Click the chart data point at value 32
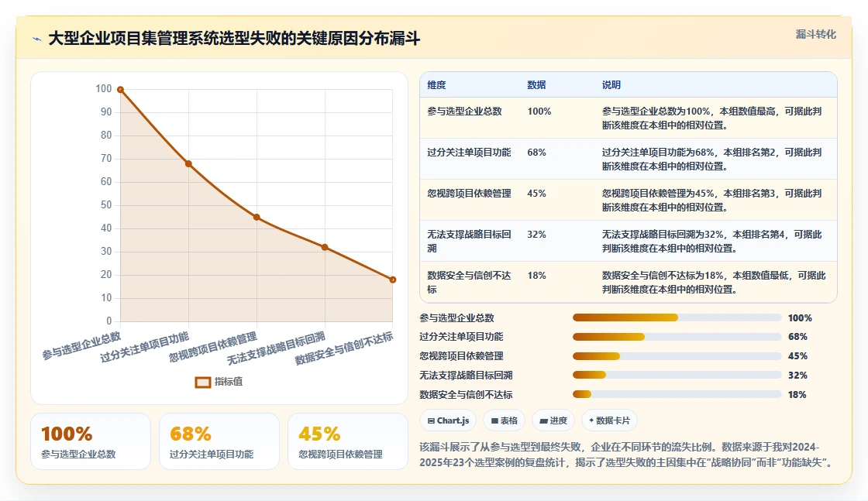 click(x=325, y=247)
